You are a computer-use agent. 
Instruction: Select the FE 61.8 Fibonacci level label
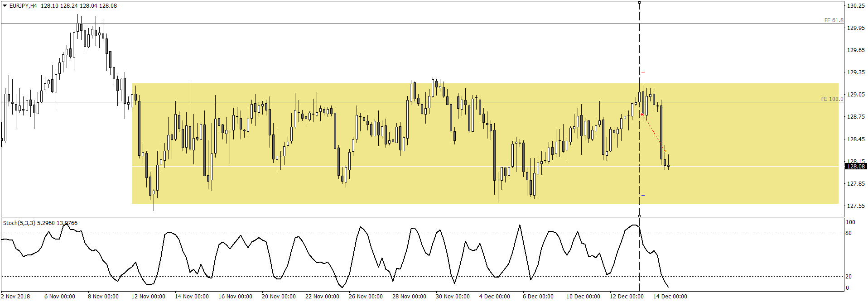pyautogui.click(x=834, y=20)
